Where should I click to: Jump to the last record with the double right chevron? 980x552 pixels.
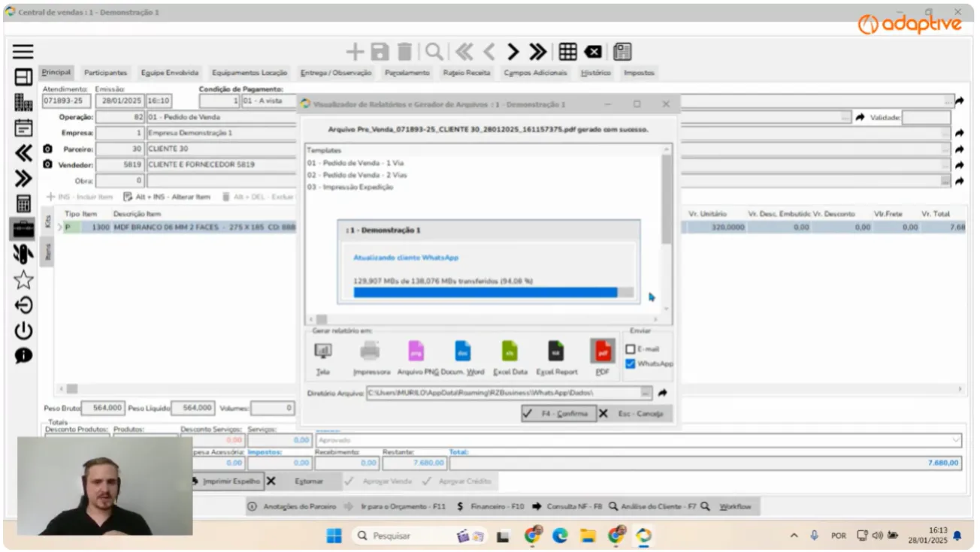pos(537,51)
